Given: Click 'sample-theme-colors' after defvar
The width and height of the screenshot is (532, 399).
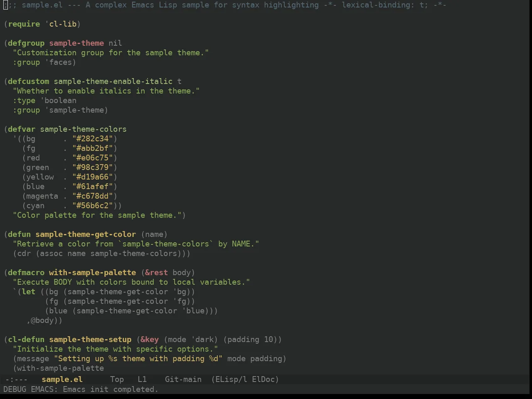Looking at the screenshot, I should pyautogui.click(x=84, y=129).
